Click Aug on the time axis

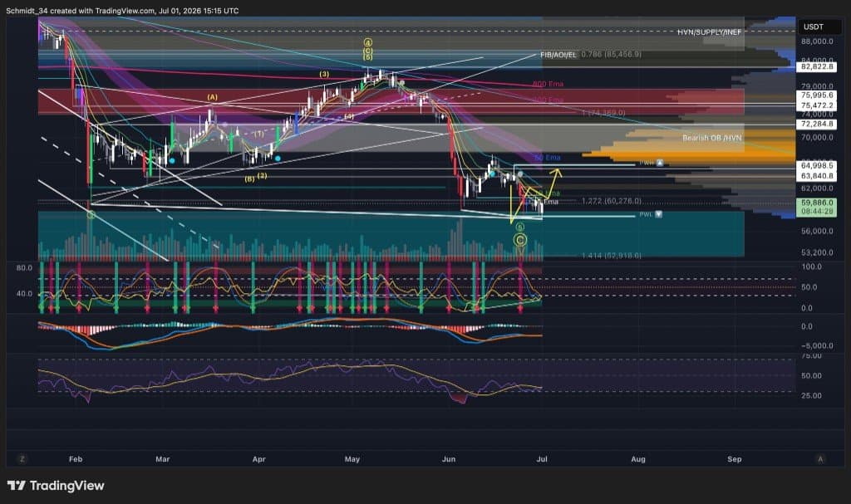click(638, 459)
